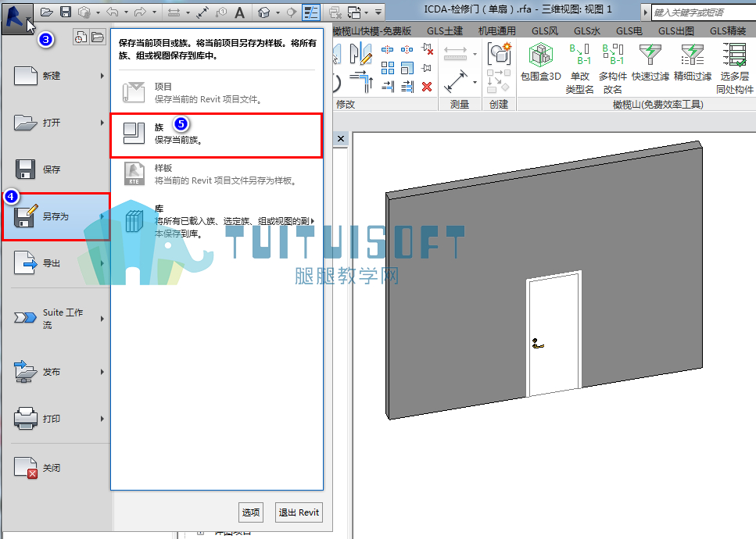Click the 快速过滤 filter icon
This screenshot has width=756, height=539.
point(650,55)
